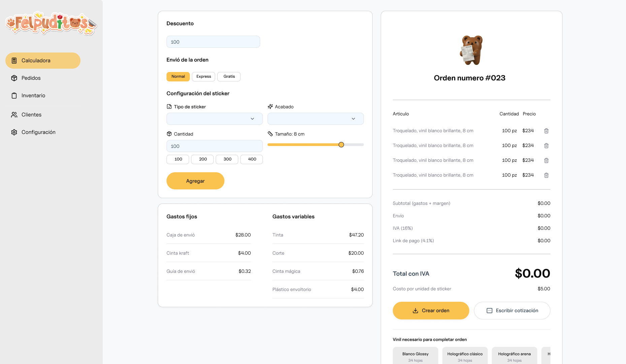Select the Holográfico clásico vinyl card

click(465, 356)
